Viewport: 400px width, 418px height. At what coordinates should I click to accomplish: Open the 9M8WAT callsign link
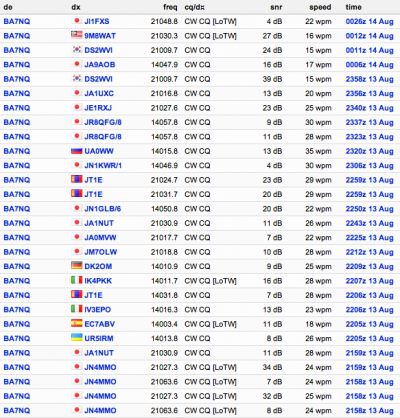click(100, 36)
